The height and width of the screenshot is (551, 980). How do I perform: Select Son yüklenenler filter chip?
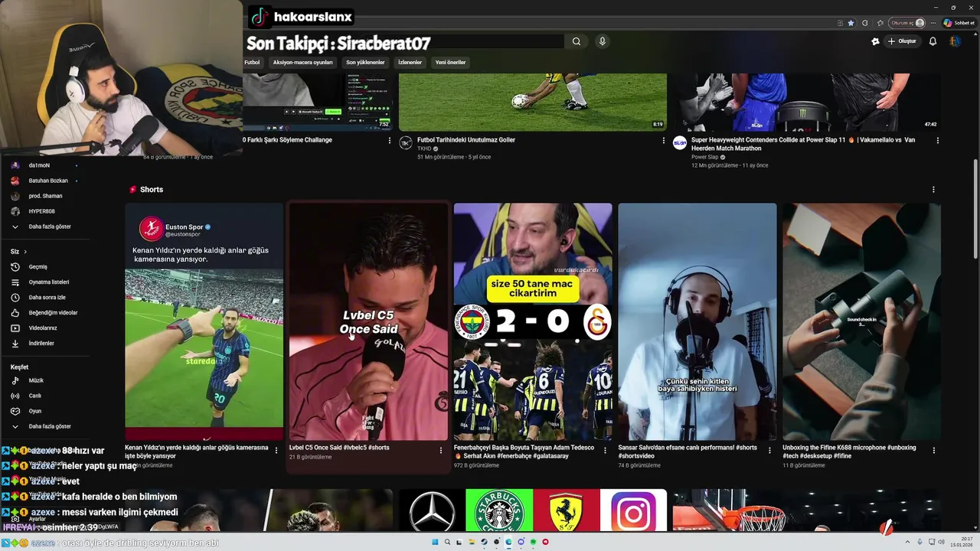pos(365,62)
